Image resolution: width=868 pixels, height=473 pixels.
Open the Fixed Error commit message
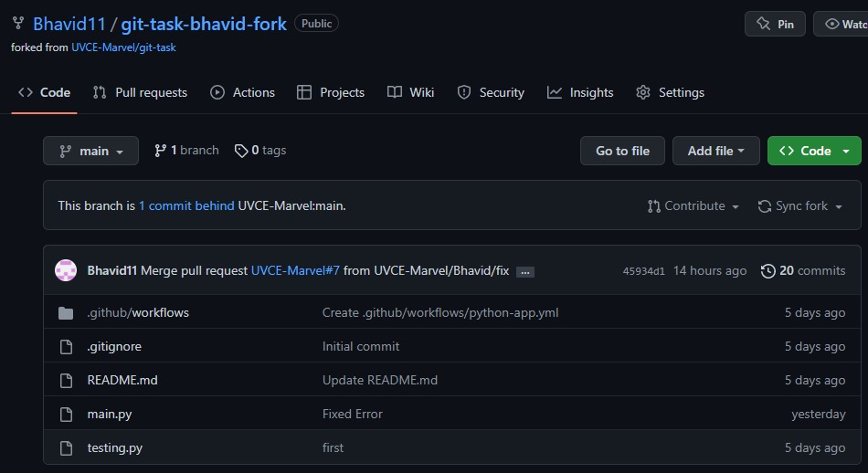click(352, 414)
